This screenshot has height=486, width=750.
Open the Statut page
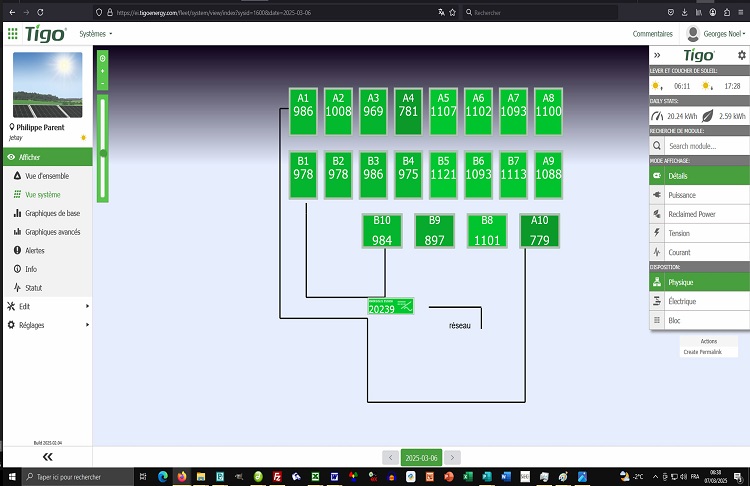(x=33, y=288)
